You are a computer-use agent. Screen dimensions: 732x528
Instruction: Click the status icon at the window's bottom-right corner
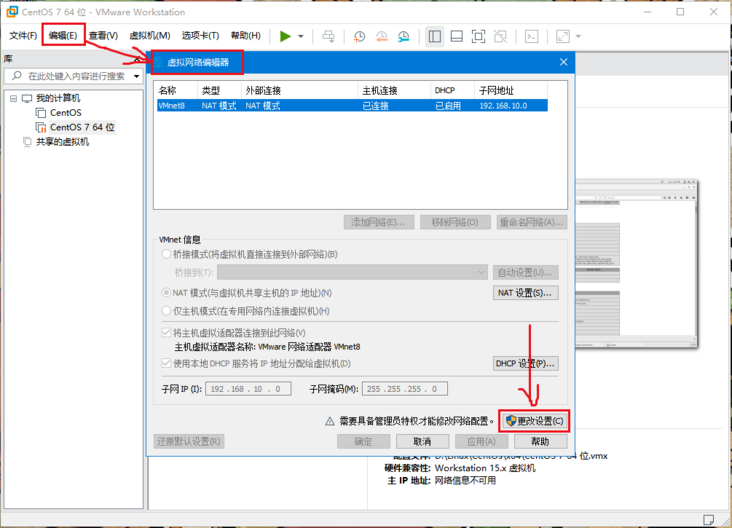[x=709, y=520]
